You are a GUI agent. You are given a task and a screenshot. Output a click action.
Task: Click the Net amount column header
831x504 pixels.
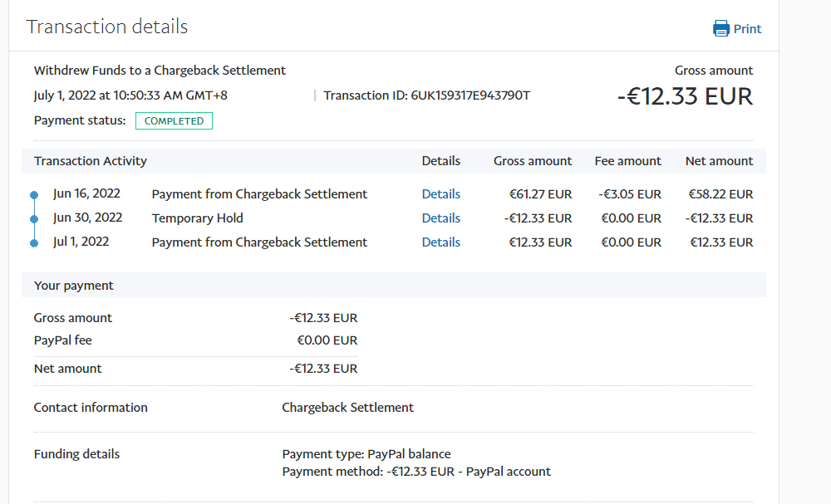(719, 161)
